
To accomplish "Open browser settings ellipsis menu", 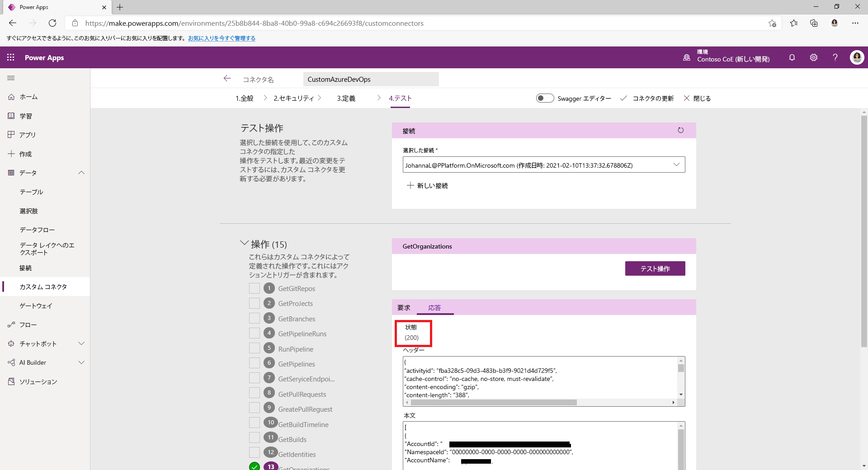I will [x=855, y=23].
